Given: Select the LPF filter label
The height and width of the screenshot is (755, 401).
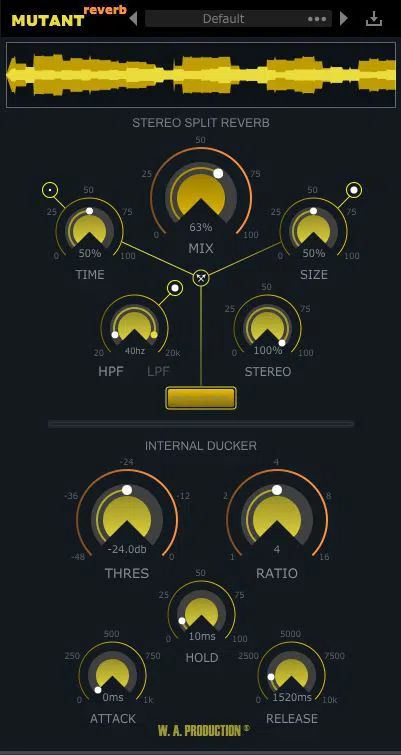Looking at the screenshot, I should point(158,371).
